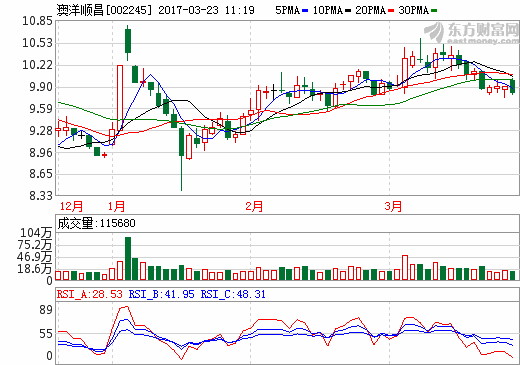Click the last green candlestick at chart's right end
This screenshot has height=365, width=520.
(x=513, y=86)
